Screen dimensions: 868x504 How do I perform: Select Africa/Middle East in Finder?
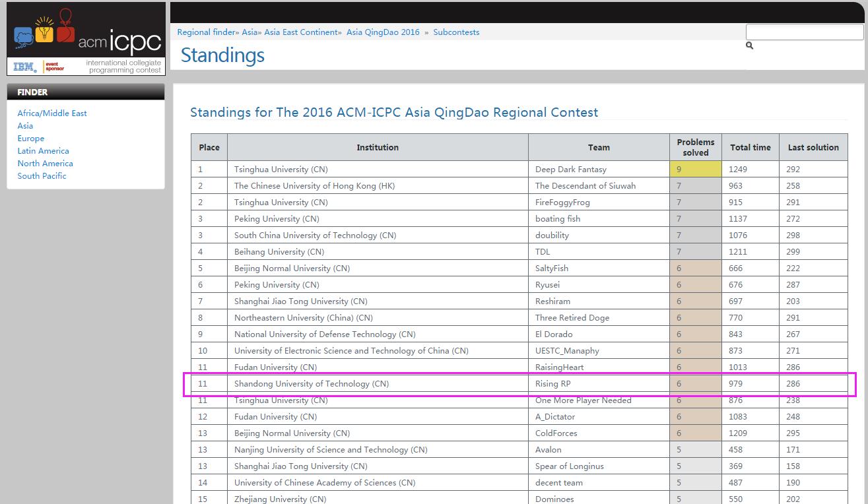coord(52,113)
